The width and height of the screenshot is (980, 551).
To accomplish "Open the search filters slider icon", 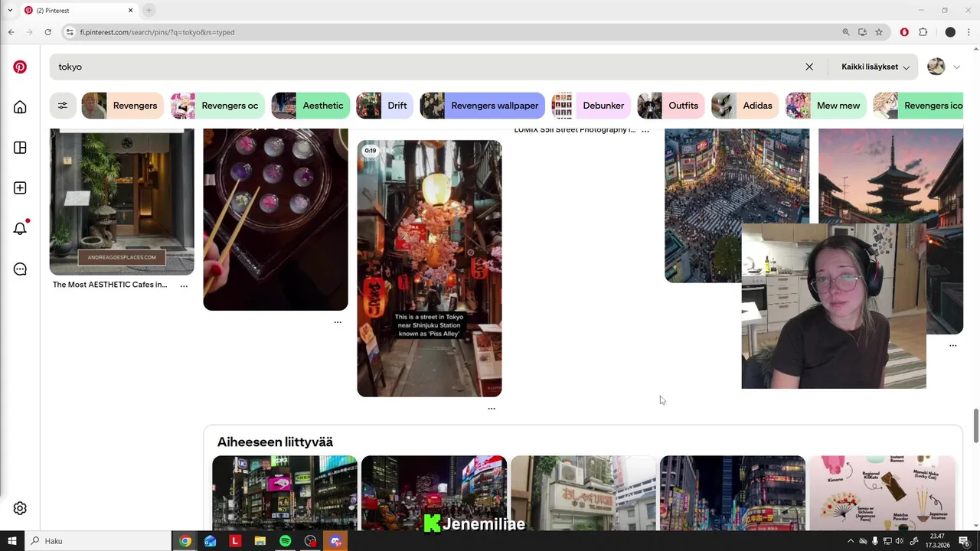I will [63, 106].
